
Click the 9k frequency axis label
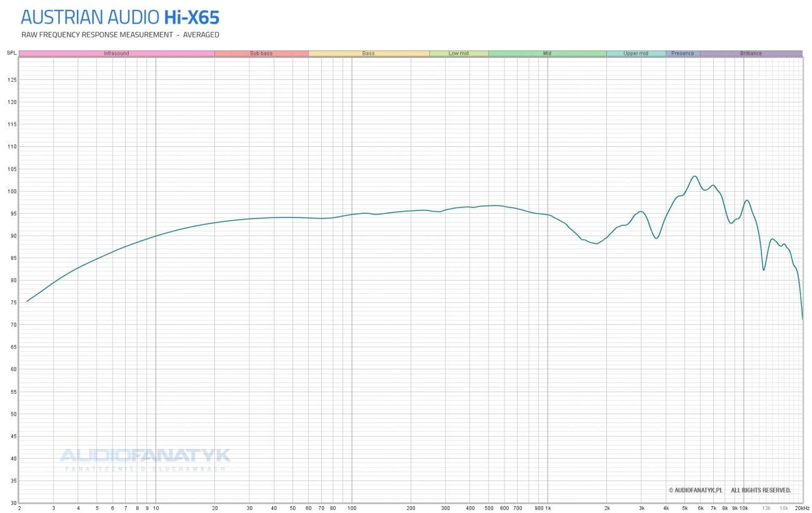735,509
